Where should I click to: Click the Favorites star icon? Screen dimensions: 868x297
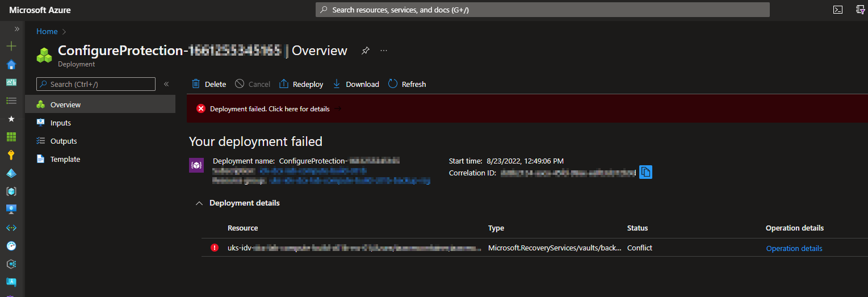(x=11, y=119)
